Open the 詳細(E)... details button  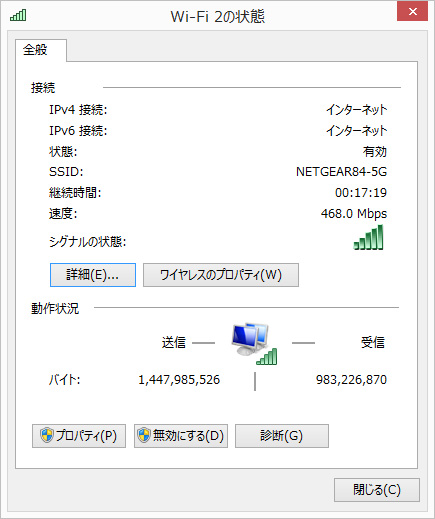click(93, 275)
